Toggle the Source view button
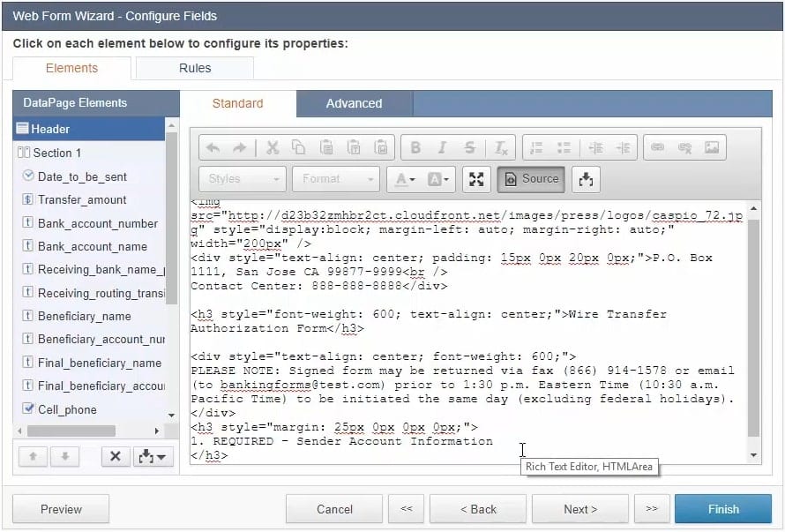This screenshot has width=785, height=532. (x=532, y=179)
